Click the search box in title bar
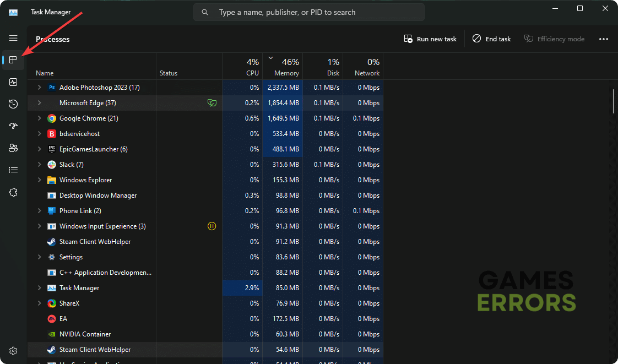Viewport: 618px width, 364px height. (308, 12)
